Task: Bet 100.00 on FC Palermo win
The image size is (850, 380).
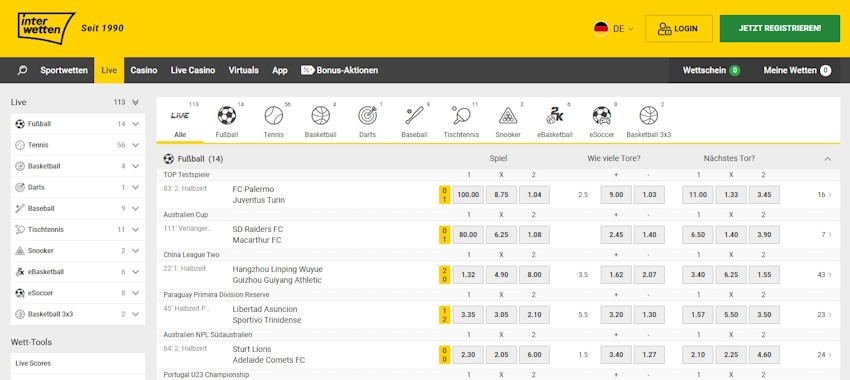Action: pyautogui.click(x=468, y=195)
